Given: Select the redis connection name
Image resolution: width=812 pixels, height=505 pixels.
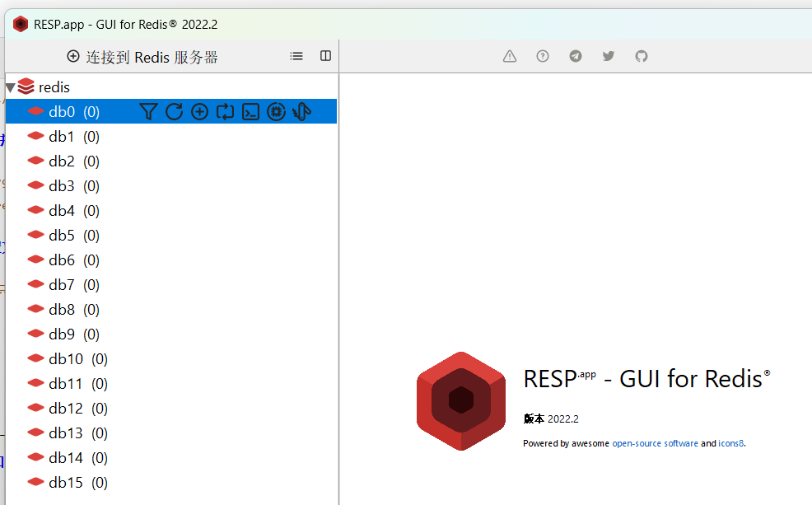Looking at the screenshot, I should pyautogui.click(x=54, y=87).
